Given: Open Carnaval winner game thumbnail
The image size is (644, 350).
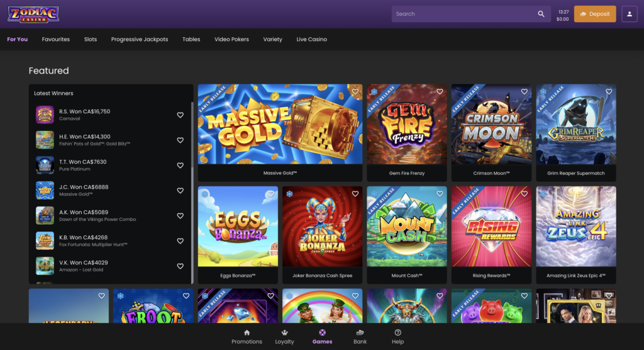Looking at the screenshot, I should [45, 115].
